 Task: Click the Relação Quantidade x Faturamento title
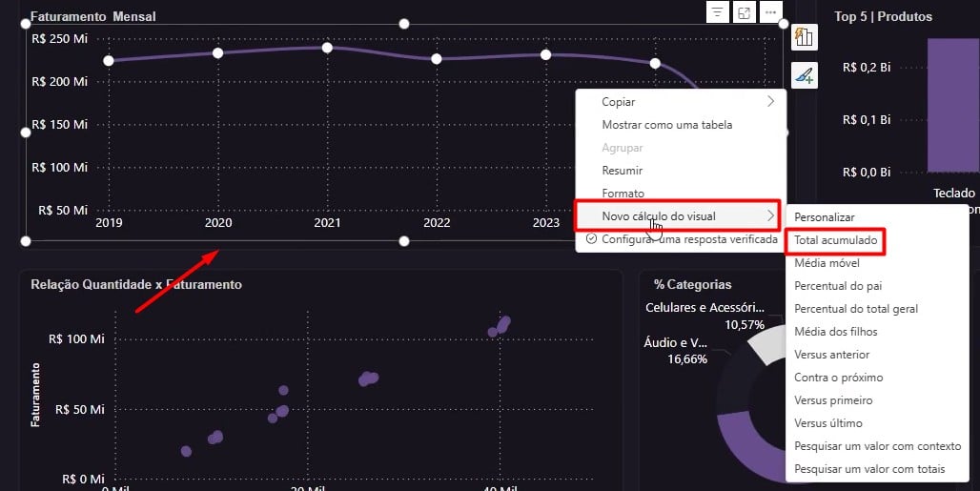pos(136,284)
